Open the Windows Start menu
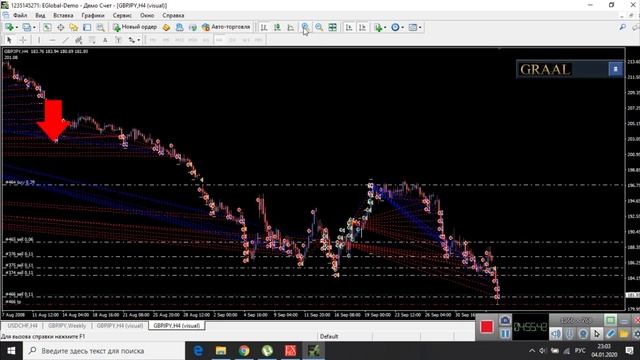 coord(11,351)
